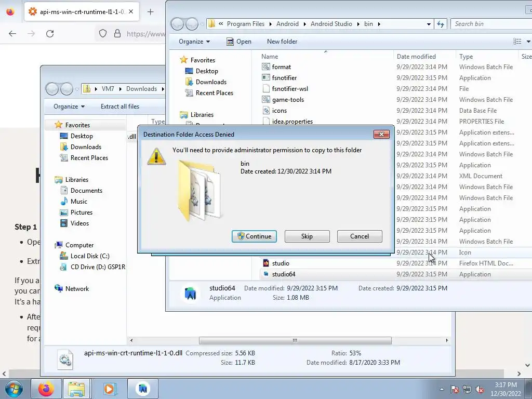Click the Search bin input field

pos(491,24)
